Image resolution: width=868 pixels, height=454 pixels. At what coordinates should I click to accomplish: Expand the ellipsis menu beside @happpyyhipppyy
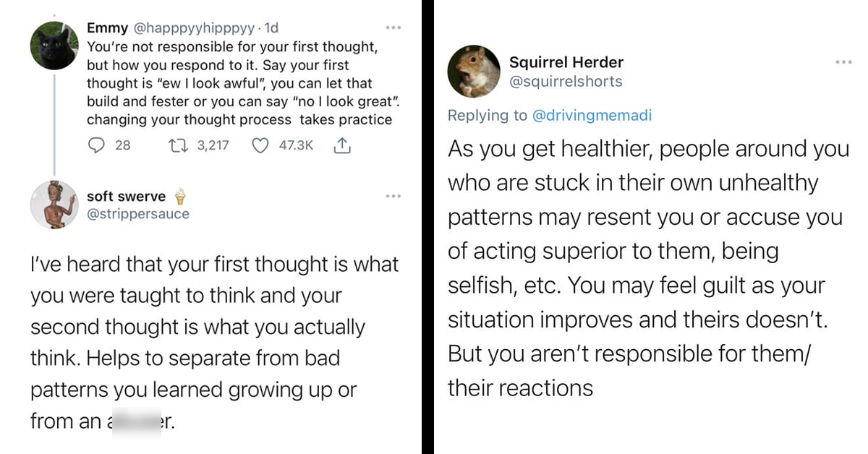tap(393, 27)
